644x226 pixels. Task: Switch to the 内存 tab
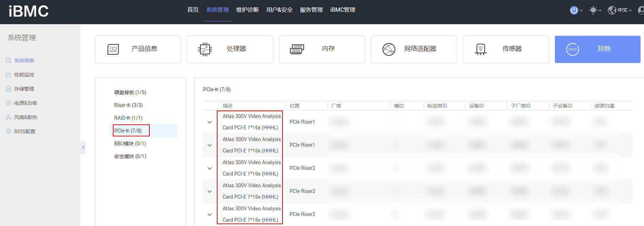click(x=322, y=49)
